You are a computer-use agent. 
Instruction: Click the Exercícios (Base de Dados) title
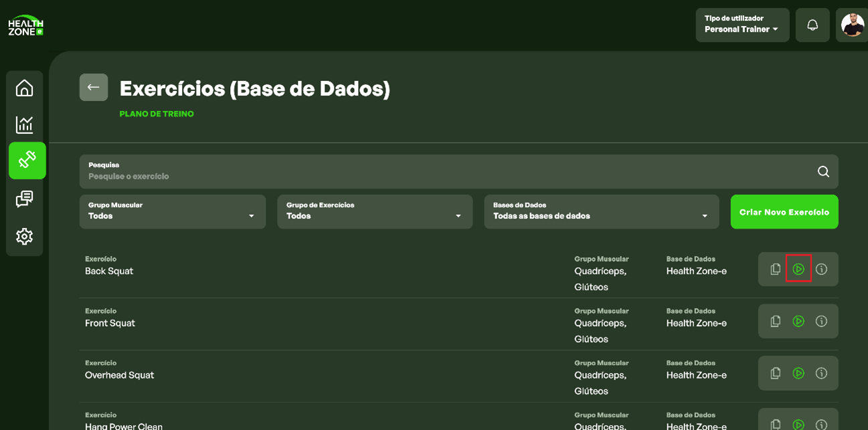[255, 88]
